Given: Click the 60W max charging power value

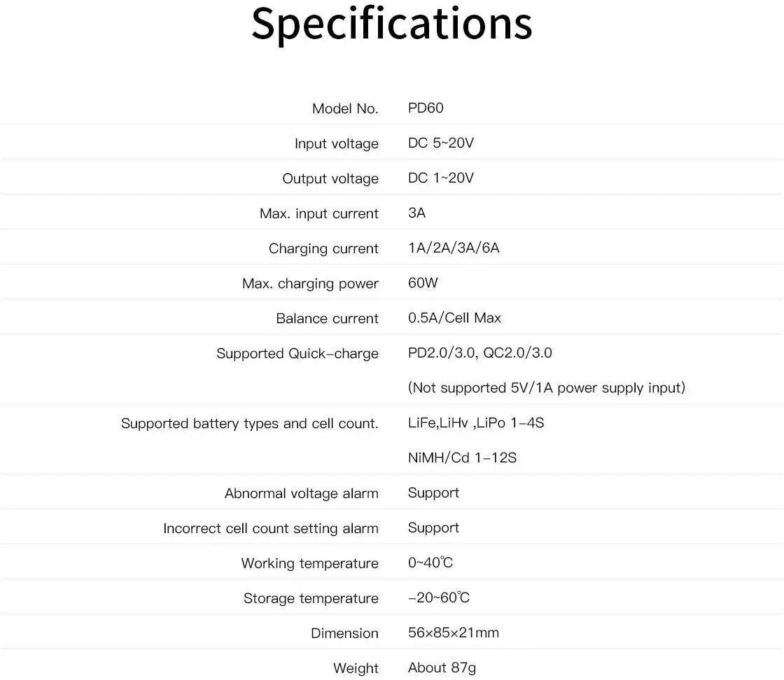Looking at the screenshot, I should (x=423, y=283).
